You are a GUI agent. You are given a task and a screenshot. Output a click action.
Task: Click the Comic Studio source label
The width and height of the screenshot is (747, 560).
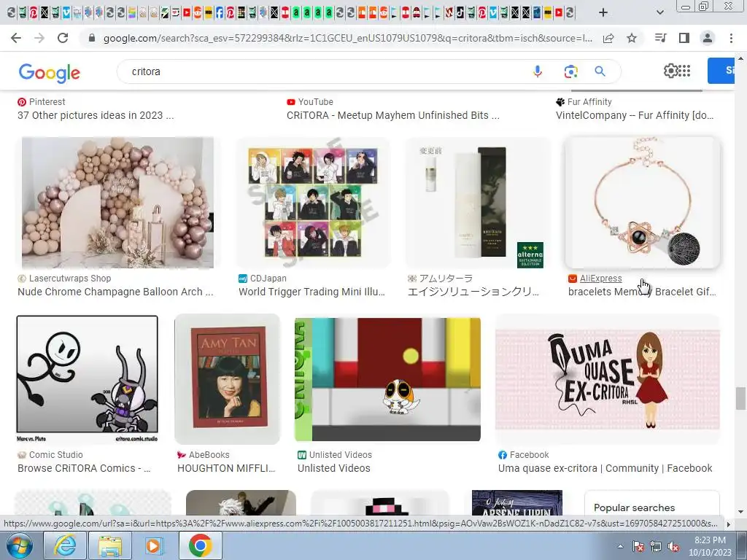pos(55,455)
